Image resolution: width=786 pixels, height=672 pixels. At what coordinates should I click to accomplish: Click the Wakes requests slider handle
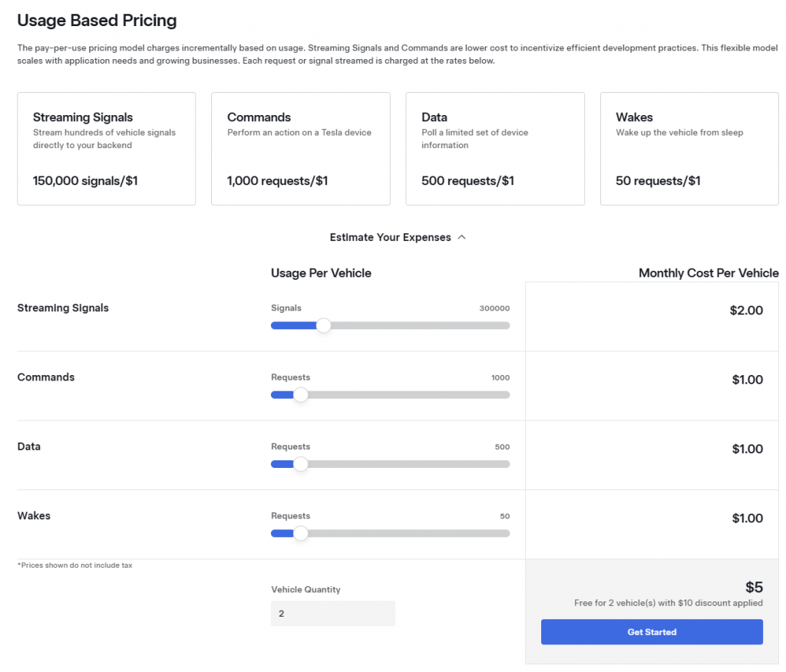tap(301, 533)
